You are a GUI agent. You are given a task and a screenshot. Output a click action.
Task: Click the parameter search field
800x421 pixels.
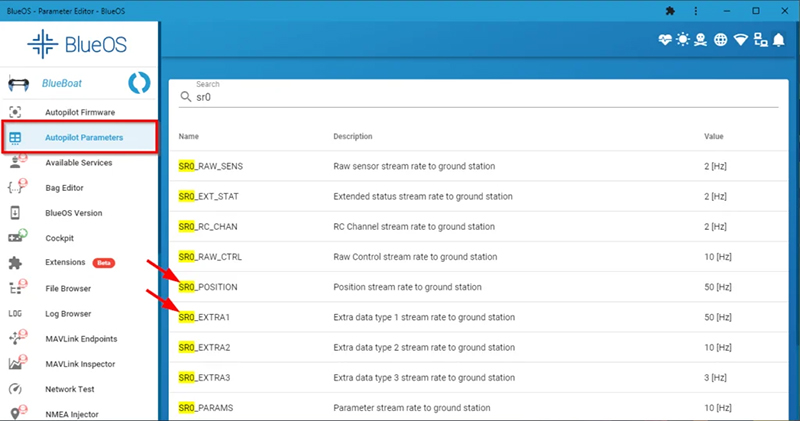480,98
